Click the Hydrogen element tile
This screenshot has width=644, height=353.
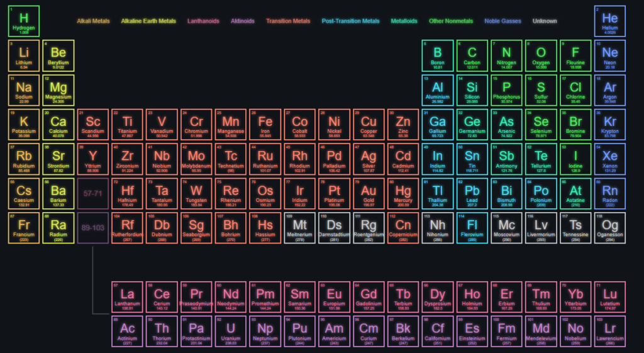point(24,21)
